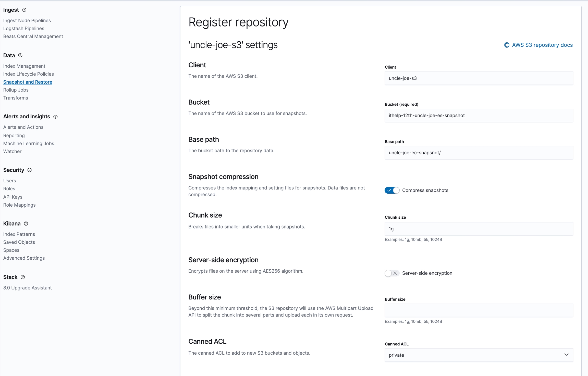Image resolution: width=588 pixels, height=376 pixels.
Task: Enable the Server-side encryption switch
Action: pyautogui.click(x=392, y=273)
